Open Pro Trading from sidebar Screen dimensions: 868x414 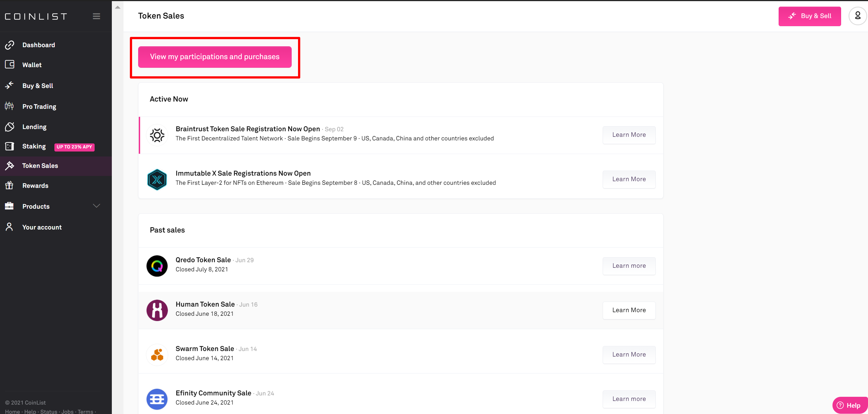tap(39, 107)
